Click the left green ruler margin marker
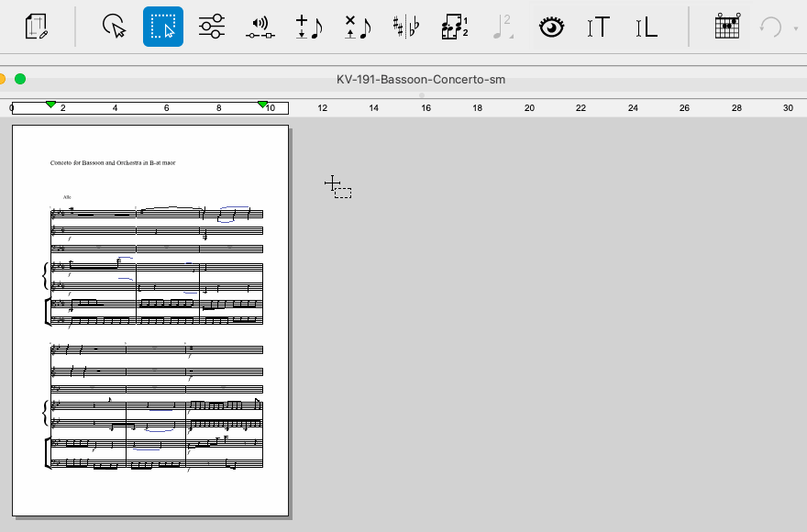The image size is (807, 532). [50, 105]
